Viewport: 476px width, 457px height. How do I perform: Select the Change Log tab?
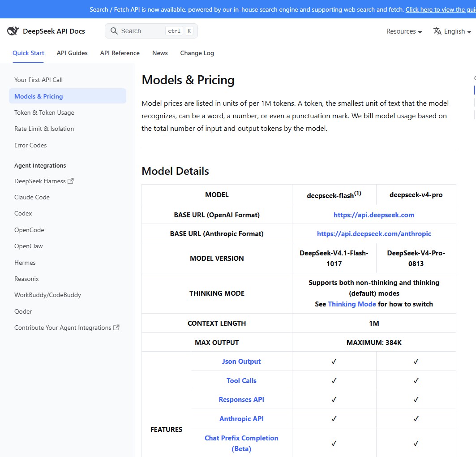pos(197,53)
